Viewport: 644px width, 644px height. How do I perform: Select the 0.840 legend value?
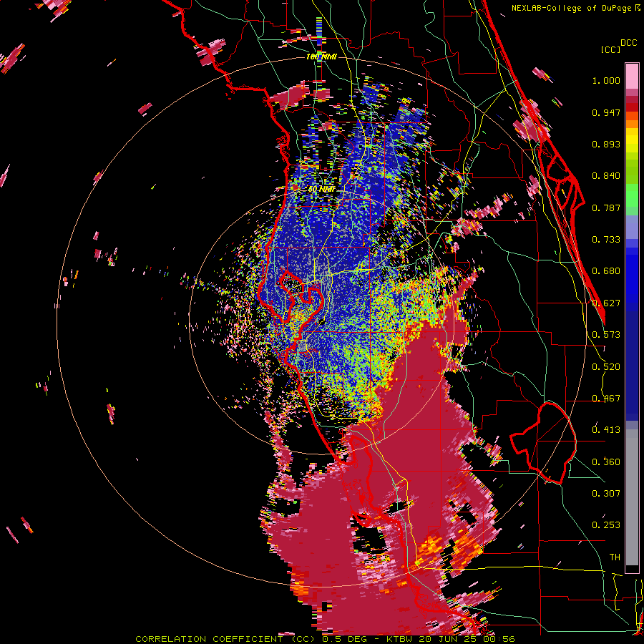606,176
